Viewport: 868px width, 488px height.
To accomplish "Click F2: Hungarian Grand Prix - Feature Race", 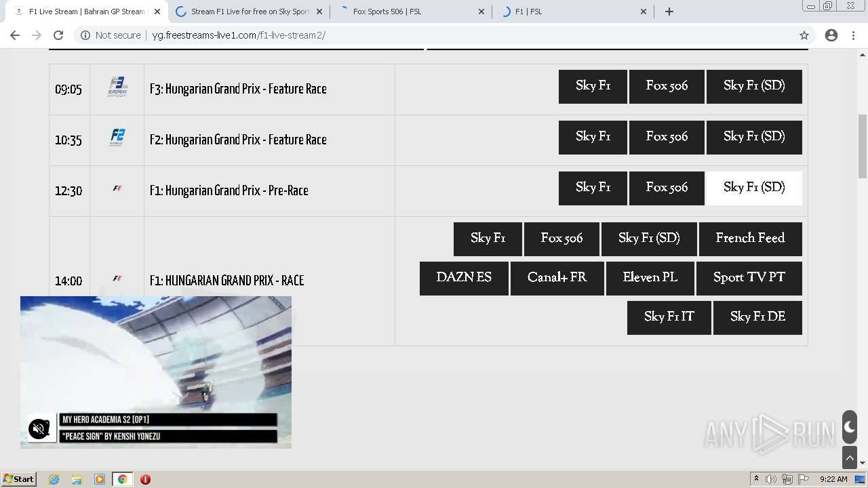I will tap(238, 140).
